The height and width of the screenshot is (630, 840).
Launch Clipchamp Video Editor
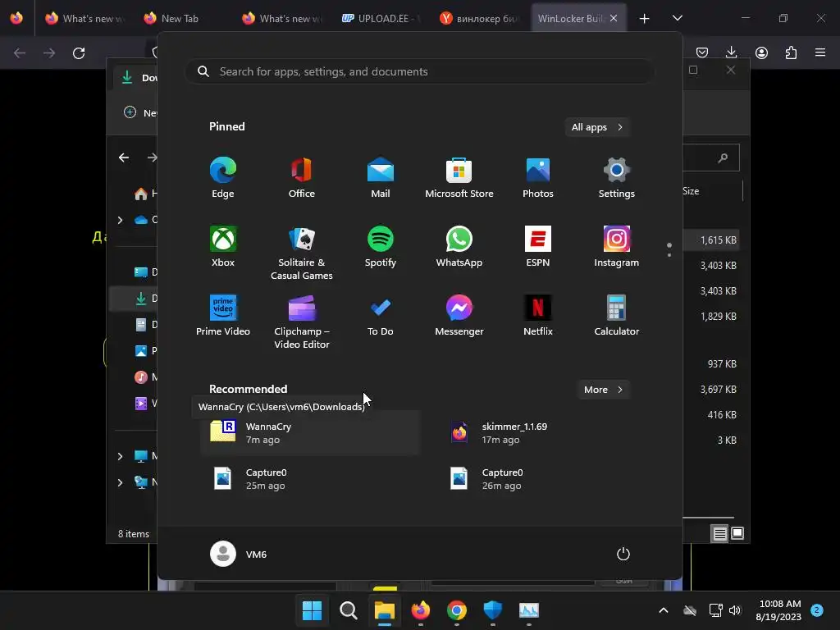pyautogui.click(x=302, y=322)
